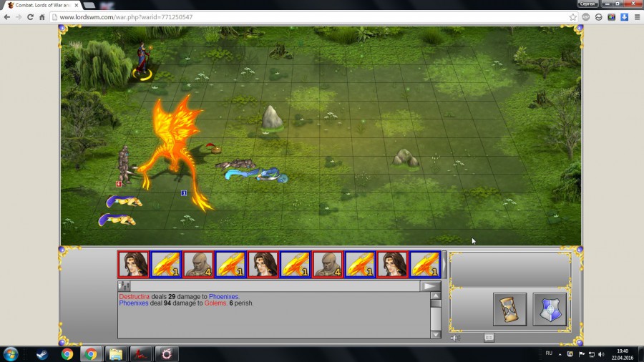This screenshot has width=644, height=362.
Task: Click the settings icon left of log bar
Action: 124,285
